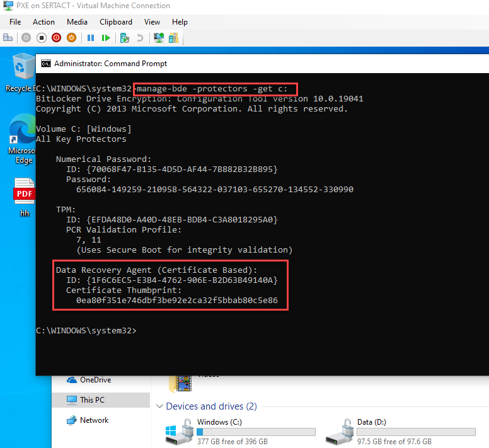Screen dimensions: 489x448
Task: Send Ctrl+Alt+Del using the toolbar icon
Action: tap(9, 38)
